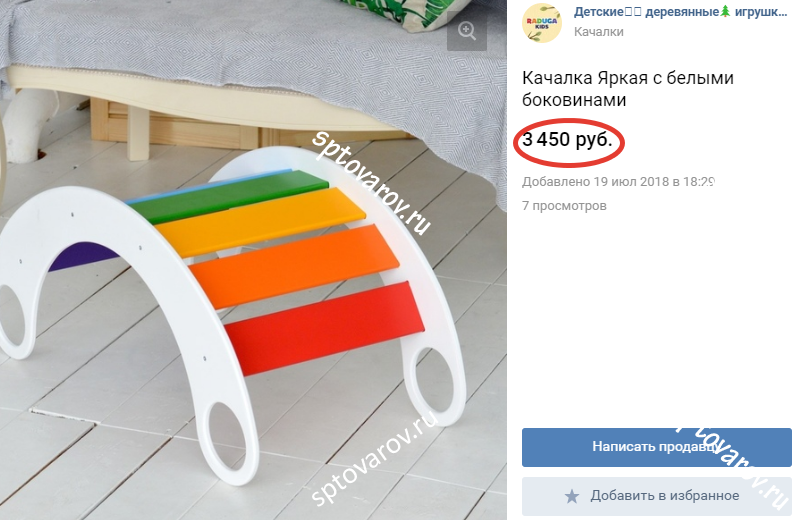
Task: Open the Качалки category link
Action: [599, 32]
